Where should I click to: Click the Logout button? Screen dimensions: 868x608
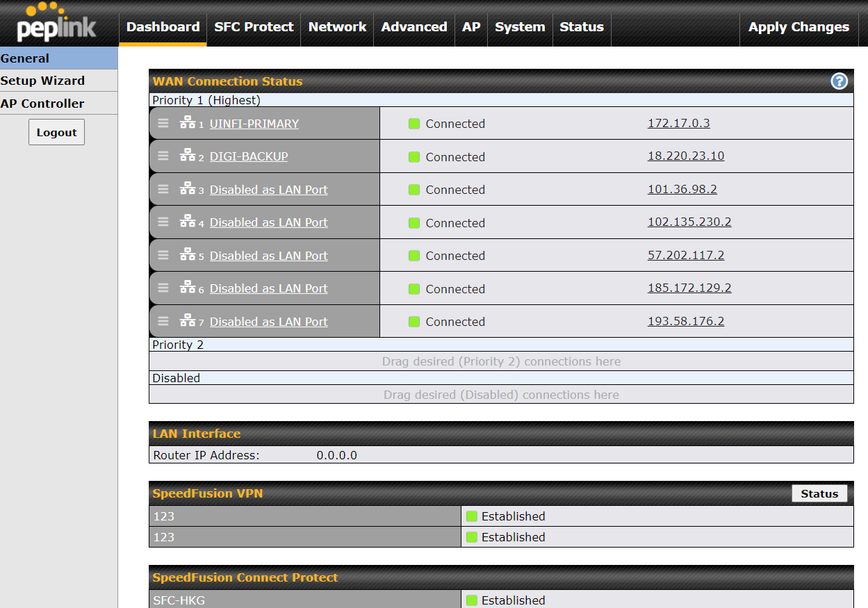56,133
